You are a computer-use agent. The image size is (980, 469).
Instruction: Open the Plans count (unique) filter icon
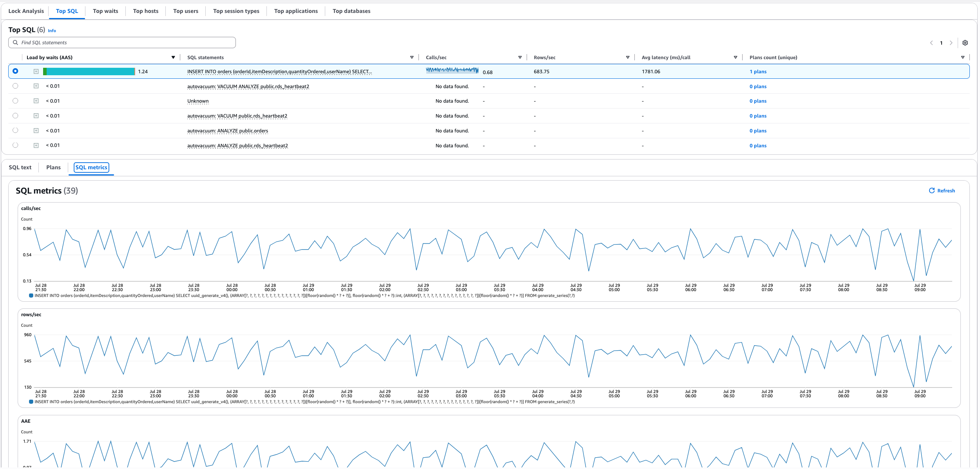pos(963,57)
